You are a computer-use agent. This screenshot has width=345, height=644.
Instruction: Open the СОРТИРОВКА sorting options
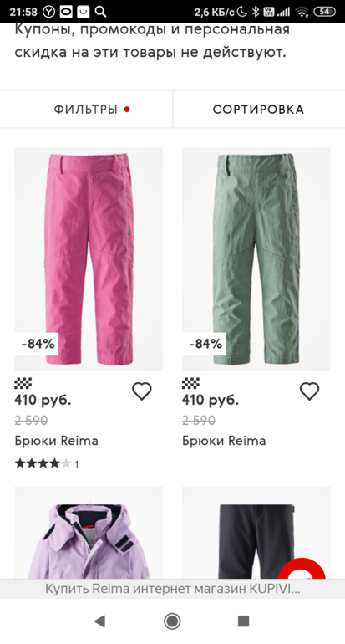(258, 110)
